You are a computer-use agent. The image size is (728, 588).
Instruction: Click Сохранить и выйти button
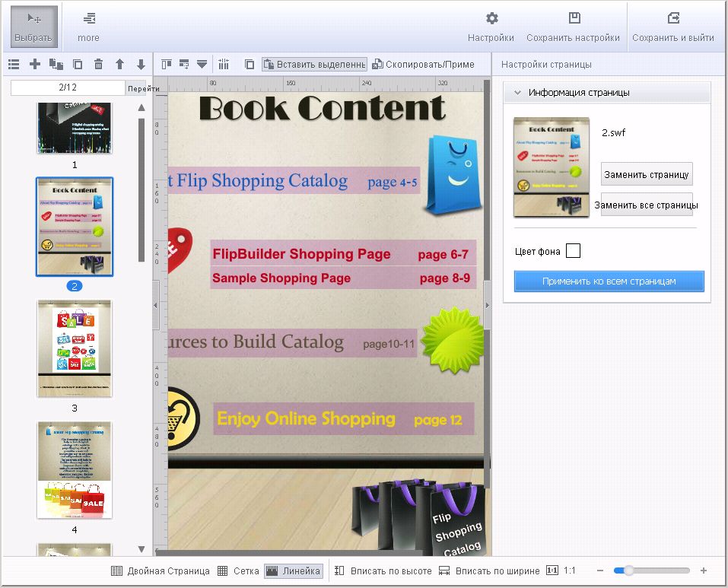click(672, 27)
